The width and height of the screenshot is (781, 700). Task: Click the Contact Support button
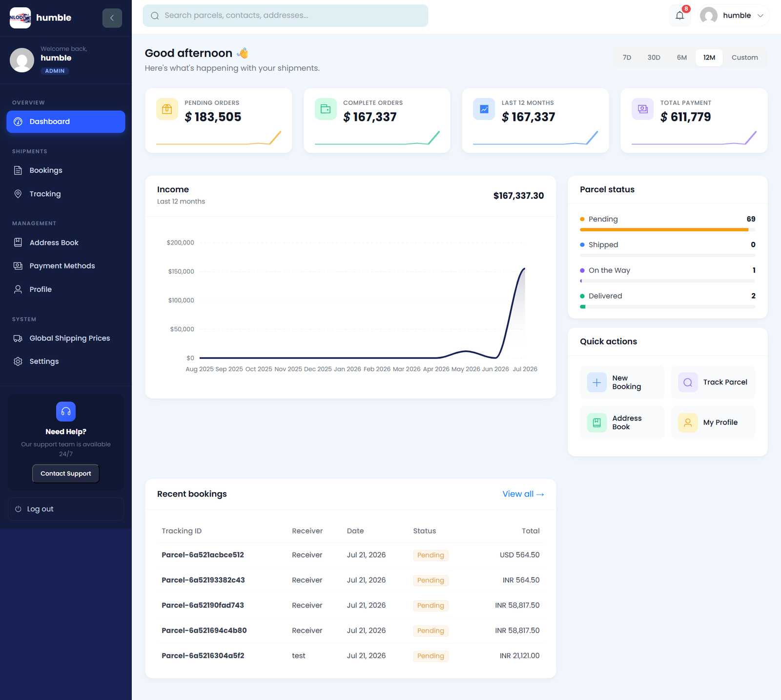click(x=66, y=474)
